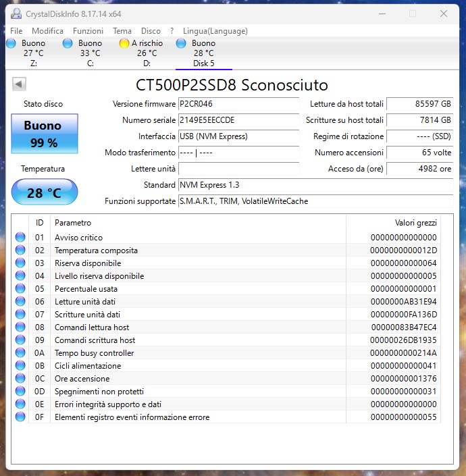Click the Standard field NVM Express 1.3
Screen dimensions: 466x476
click(x=315, y=185)
